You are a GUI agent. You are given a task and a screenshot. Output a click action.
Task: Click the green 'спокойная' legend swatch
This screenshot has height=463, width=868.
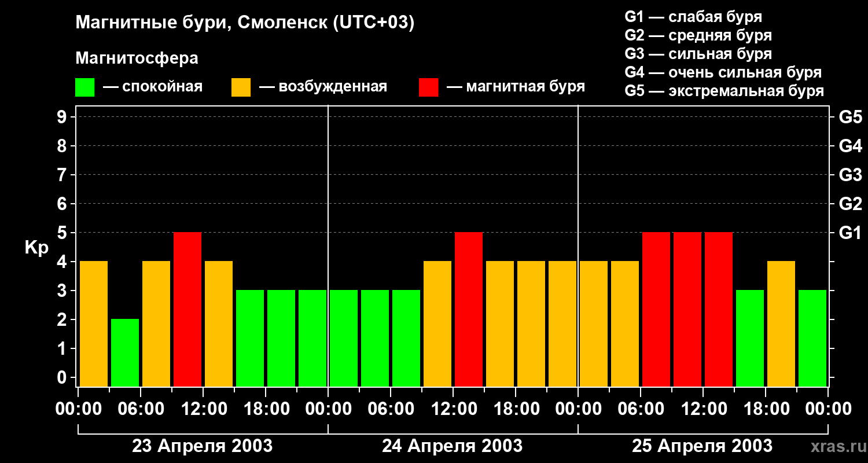[85, 87]
